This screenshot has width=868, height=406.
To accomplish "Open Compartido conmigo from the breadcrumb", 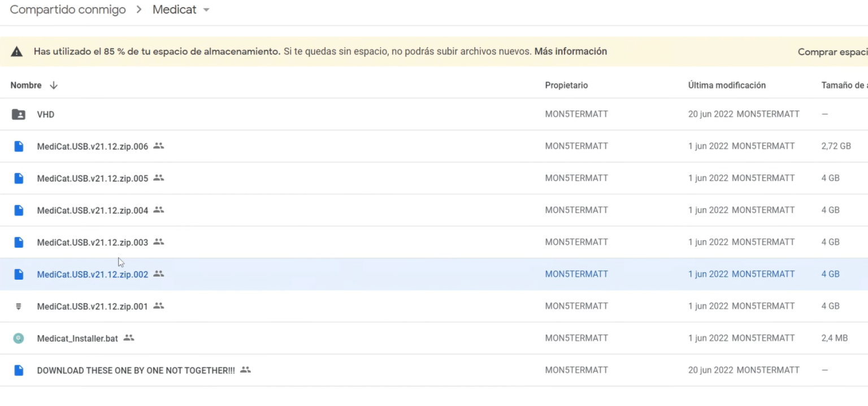I will point(67,10).
